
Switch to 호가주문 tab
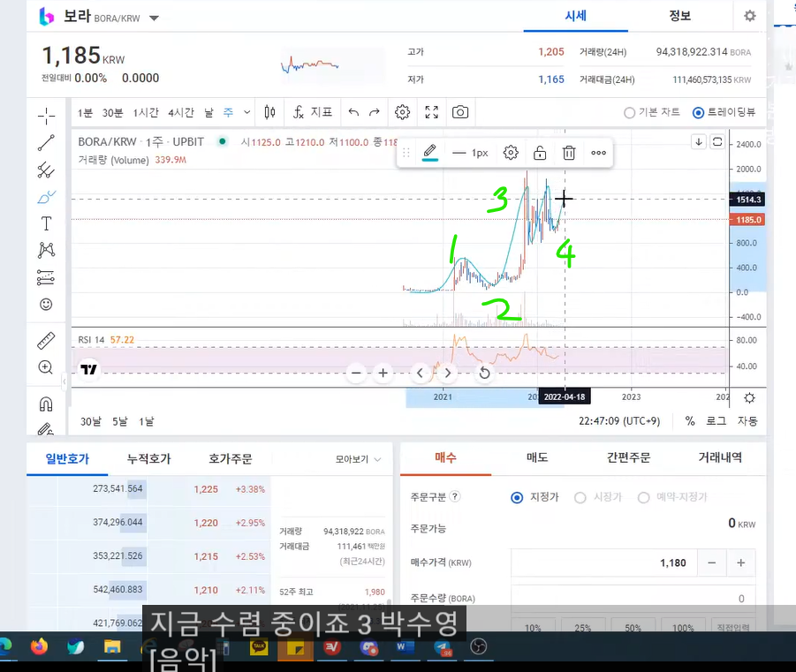click(231, 459)
